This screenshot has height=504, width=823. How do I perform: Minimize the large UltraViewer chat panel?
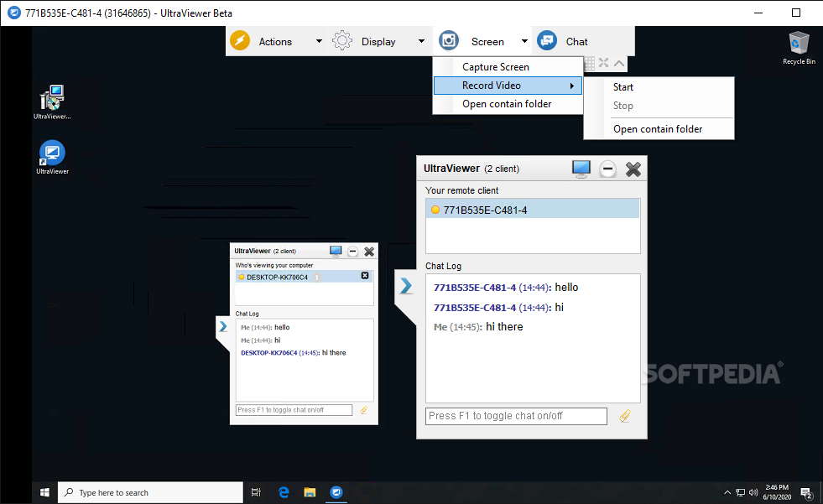tap(607, 169)
